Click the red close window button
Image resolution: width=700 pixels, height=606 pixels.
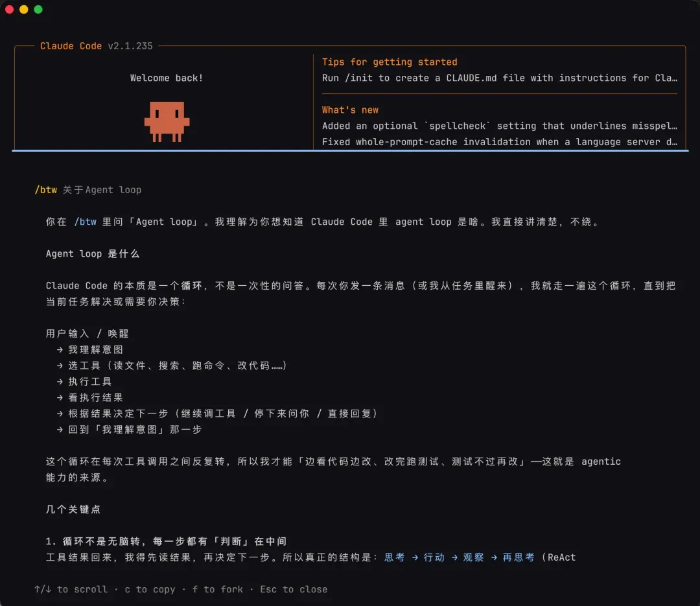[9, 9]
